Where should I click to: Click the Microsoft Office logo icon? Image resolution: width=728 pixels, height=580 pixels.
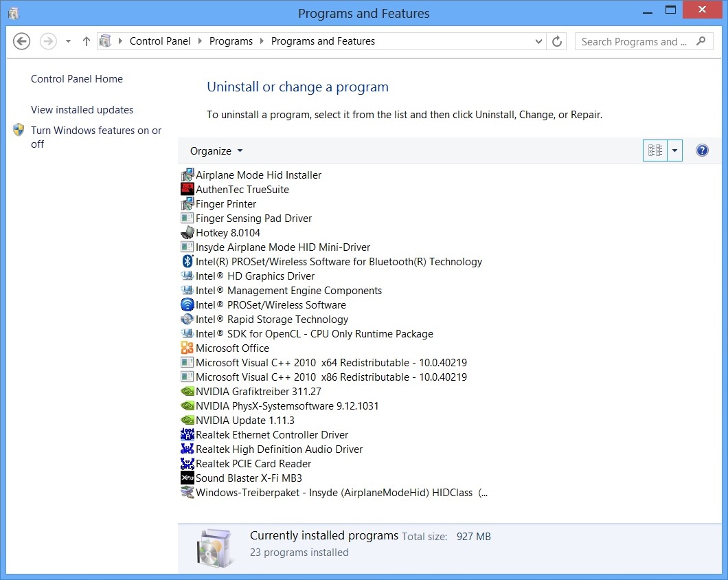coord(187,348)
